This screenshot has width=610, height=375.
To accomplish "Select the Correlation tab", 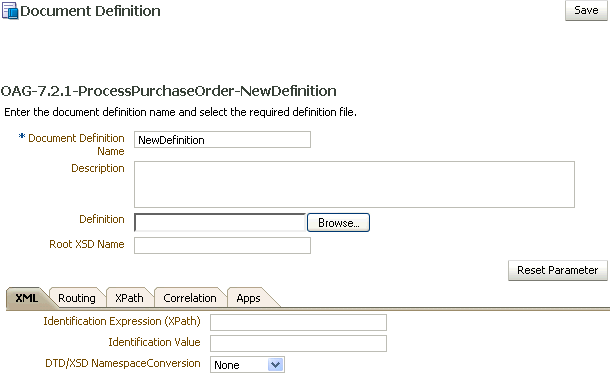I will pos(190,298).
